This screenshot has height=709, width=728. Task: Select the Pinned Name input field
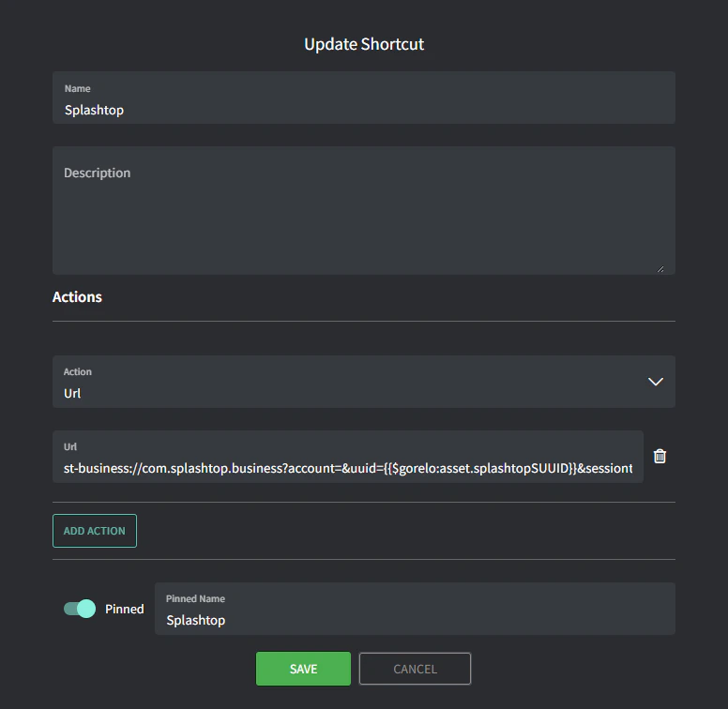coord(415,609)
